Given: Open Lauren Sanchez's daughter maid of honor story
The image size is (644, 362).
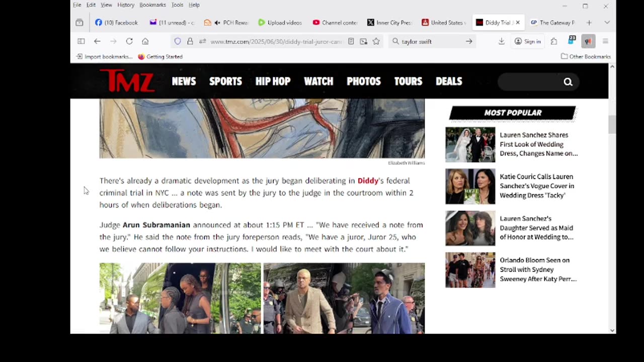Looking at the screenshot, I should pyautogui.click(x=512, y=228).
